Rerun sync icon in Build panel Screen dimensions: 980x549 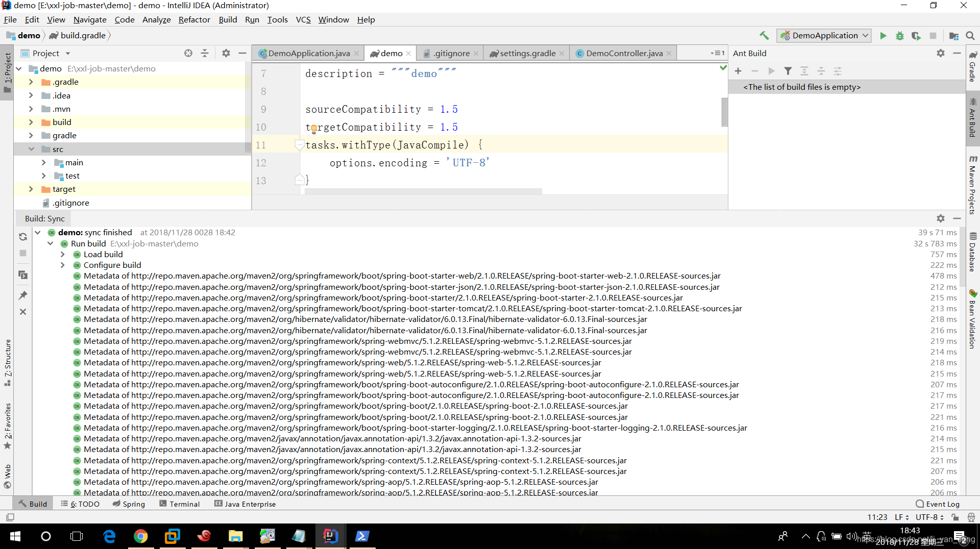click(x=23, y=237)
